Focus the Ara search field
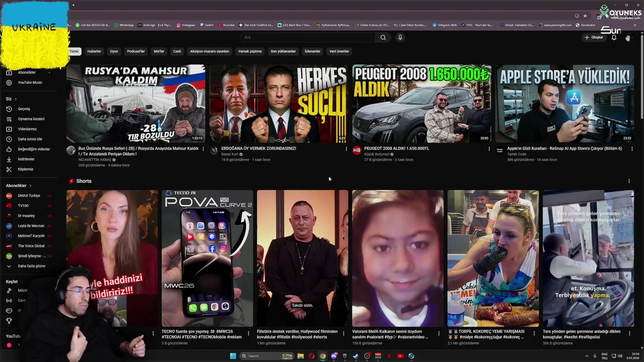Screen dimensions: 644x362 click(x=308, y=37)
